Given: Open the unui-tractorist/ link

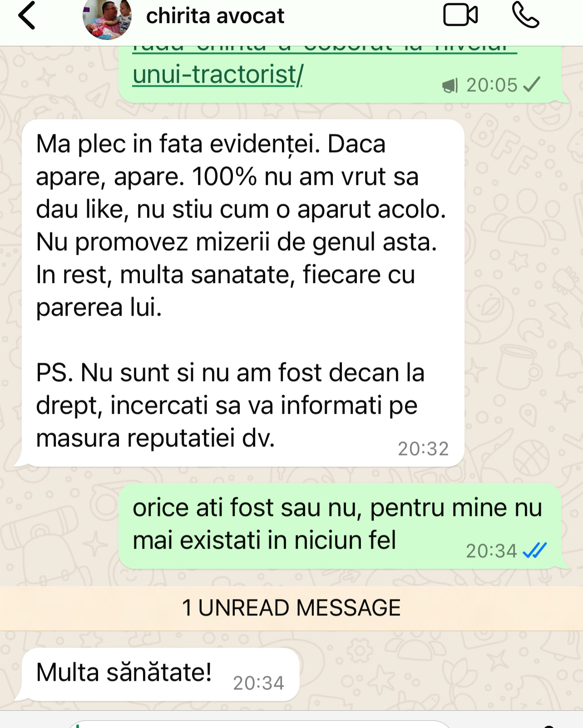Looking at the screenshot, I should pyautogui.click(x=217, y=74).
